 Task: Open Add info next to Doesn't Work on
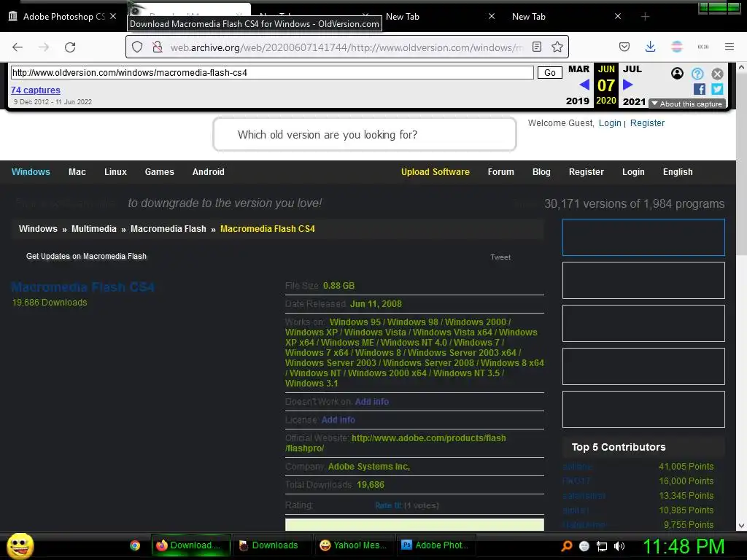pos(371,402)
